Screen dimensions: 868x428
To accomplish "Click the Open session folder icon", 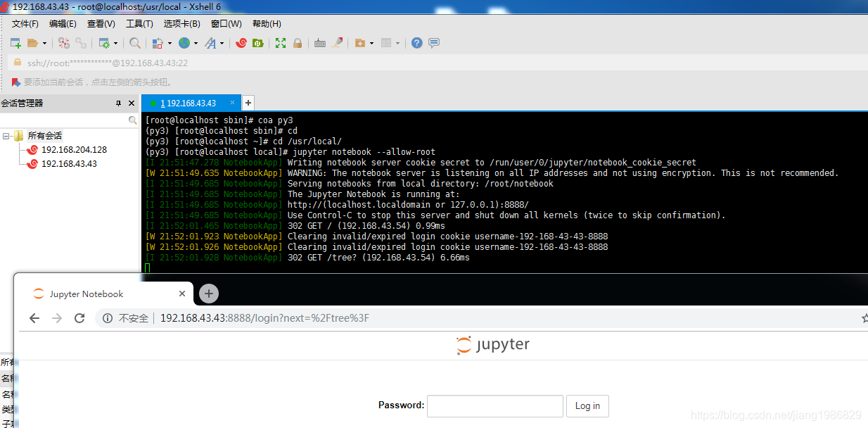I will (x=32, y=43).
